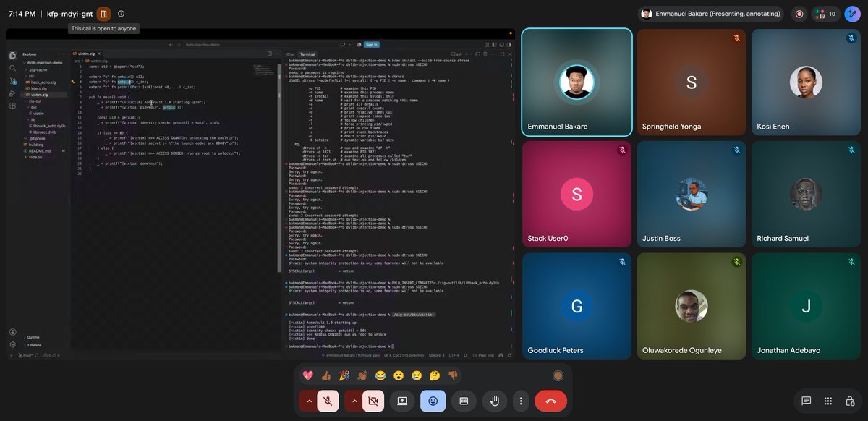Open the three-dot more options menu
This screenshot has width=868, height=421.
(520, 401)
